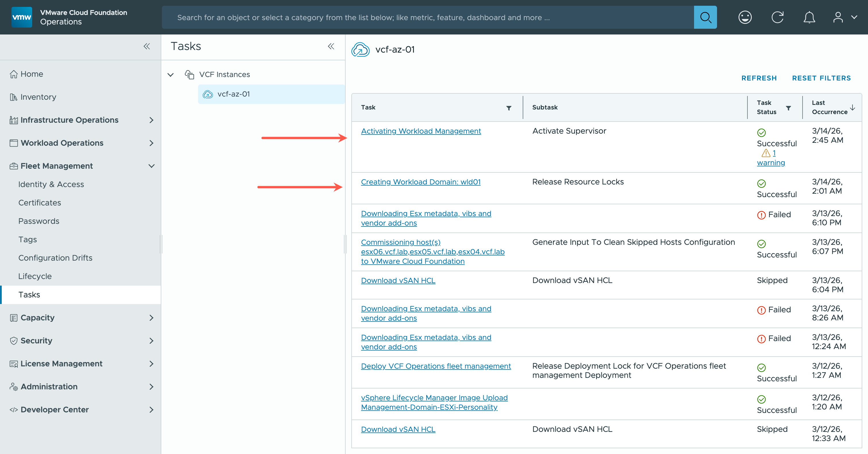Collapse the Tasks panel

tap(331, 46)
